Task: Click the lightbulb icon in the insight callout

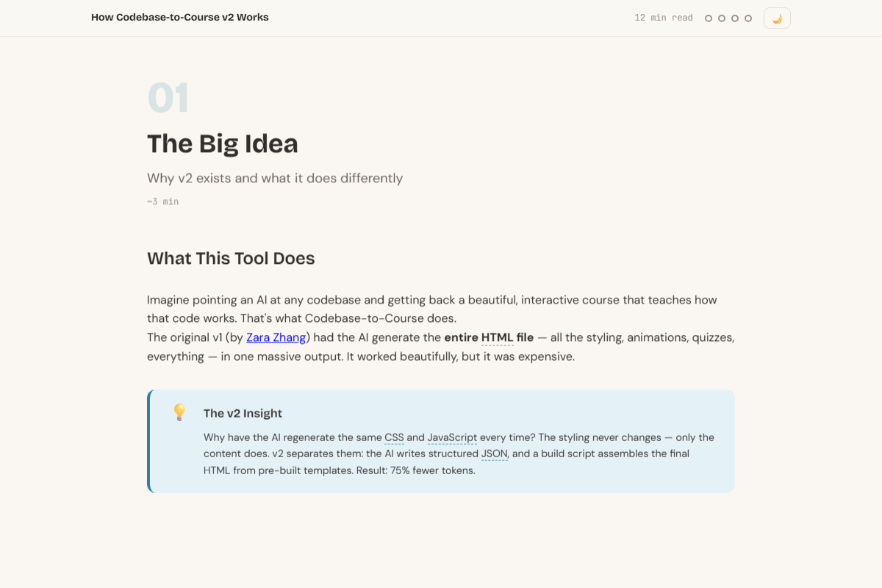Action: (179, 412)
